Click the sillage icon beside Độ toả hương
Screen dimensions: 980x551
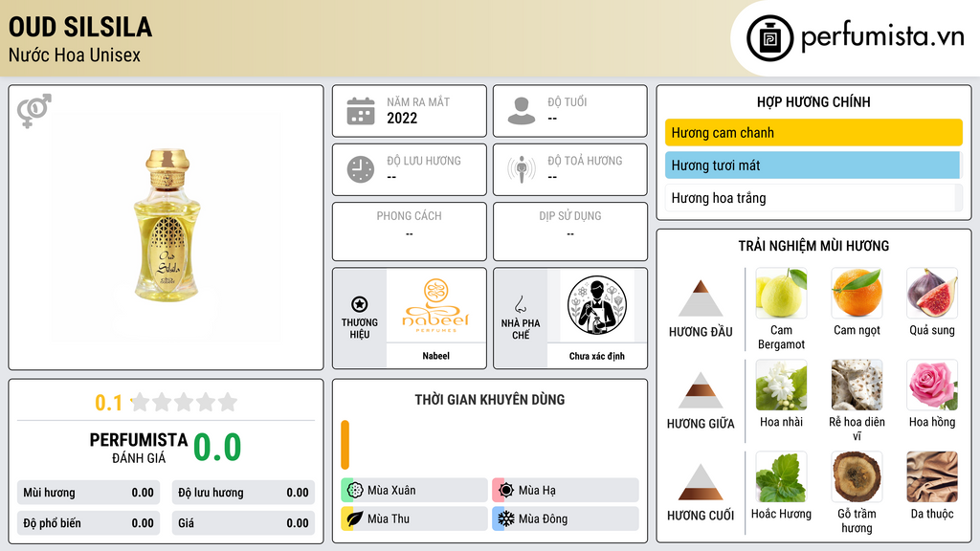(x=522, y=169)
